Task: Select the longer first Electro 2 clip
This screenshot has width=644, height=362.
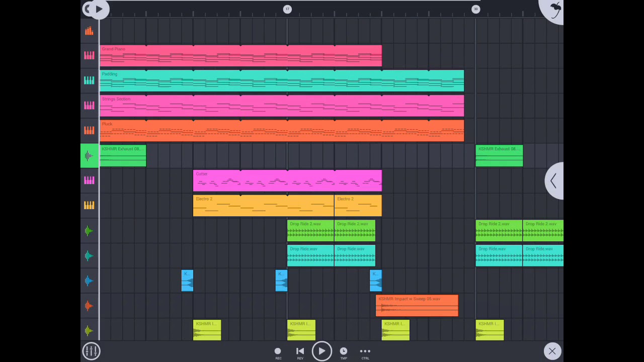Action: 264,205
